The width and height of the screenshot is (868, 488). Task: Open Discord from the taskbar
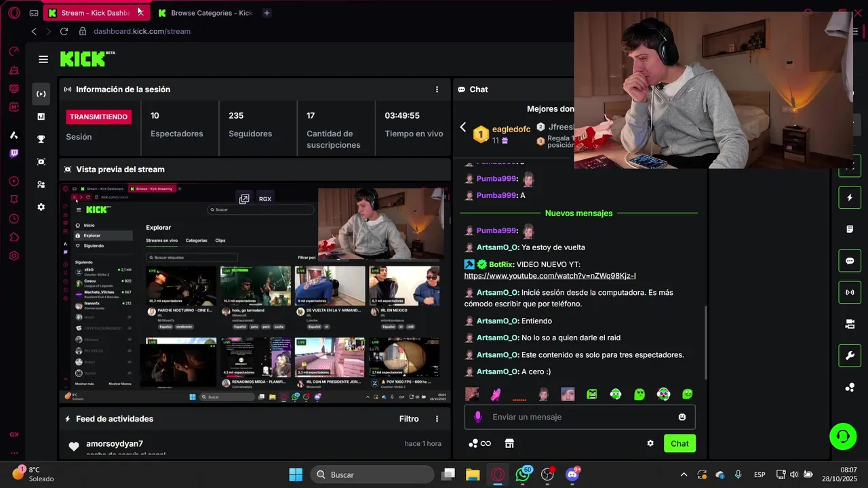tap(573, 474)
